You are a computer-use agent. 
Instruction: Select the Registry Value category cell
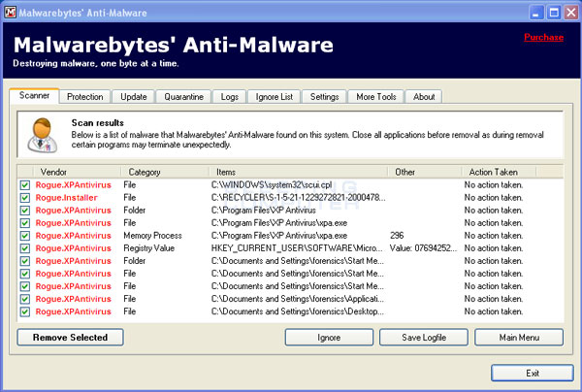[148, 248]
